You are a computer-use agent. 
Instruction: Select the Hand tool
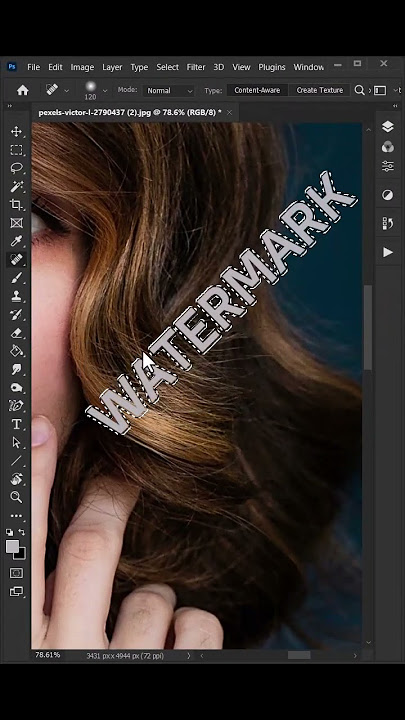[x=17, y=479]
